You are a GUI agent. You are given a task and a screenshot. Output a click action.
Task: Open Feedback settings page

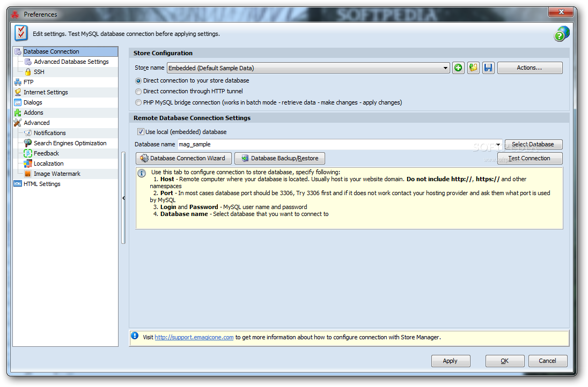(x=46, y=153)
